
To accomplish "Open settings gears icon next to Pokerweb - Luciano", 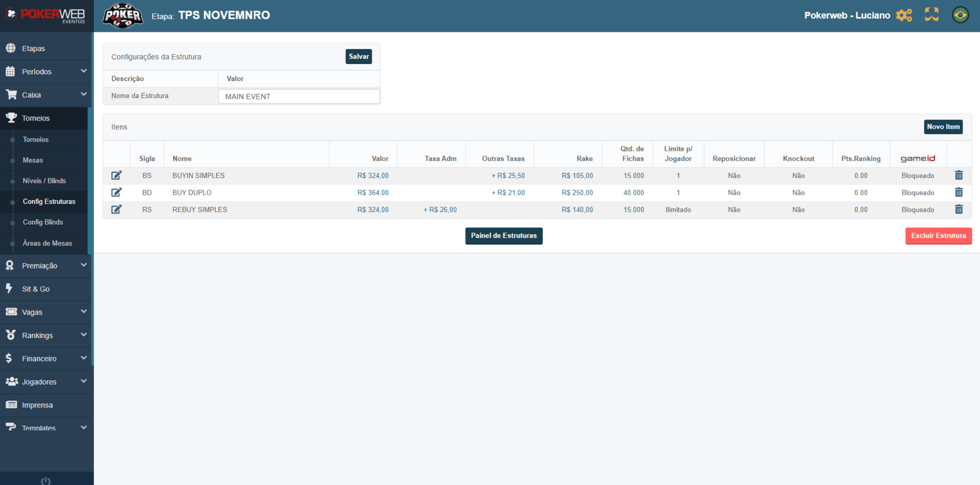I will point(904,15).
